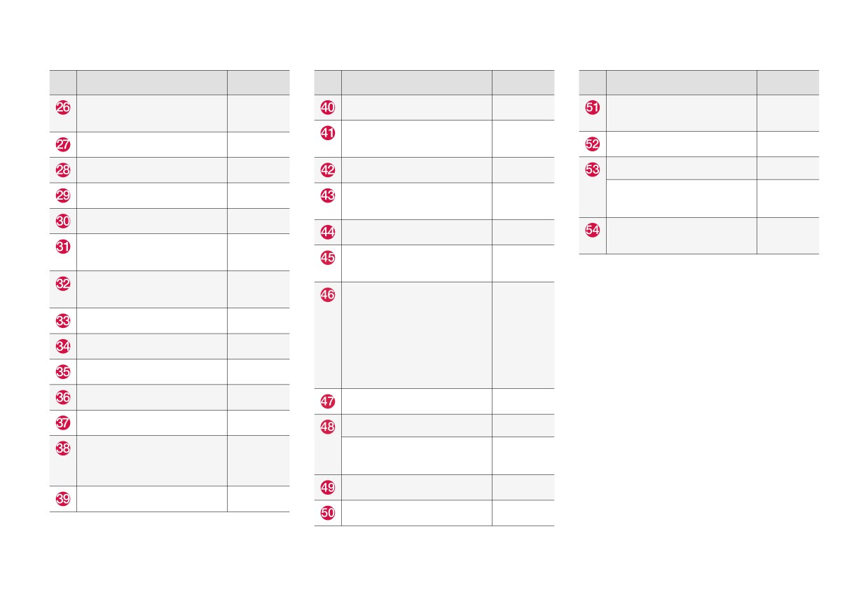Click the red number 45 badge
This screenshot has width=868, height=611.
point(328,257)
